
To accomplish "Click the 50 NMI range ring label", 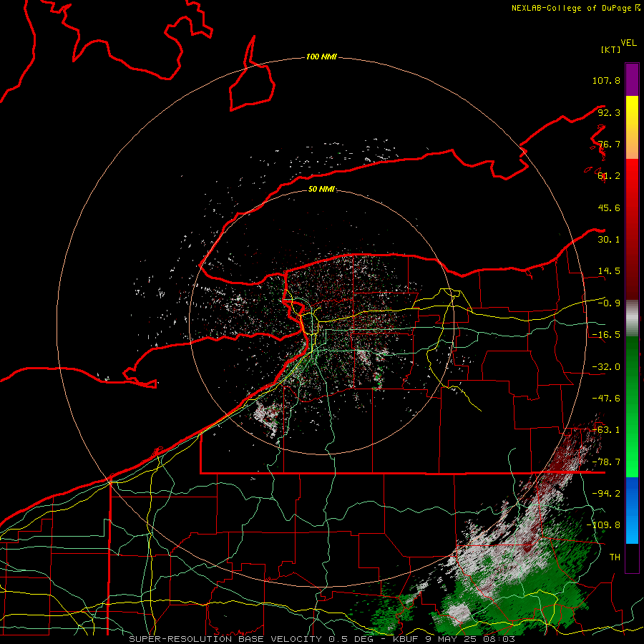I will (x=321, y=190).
